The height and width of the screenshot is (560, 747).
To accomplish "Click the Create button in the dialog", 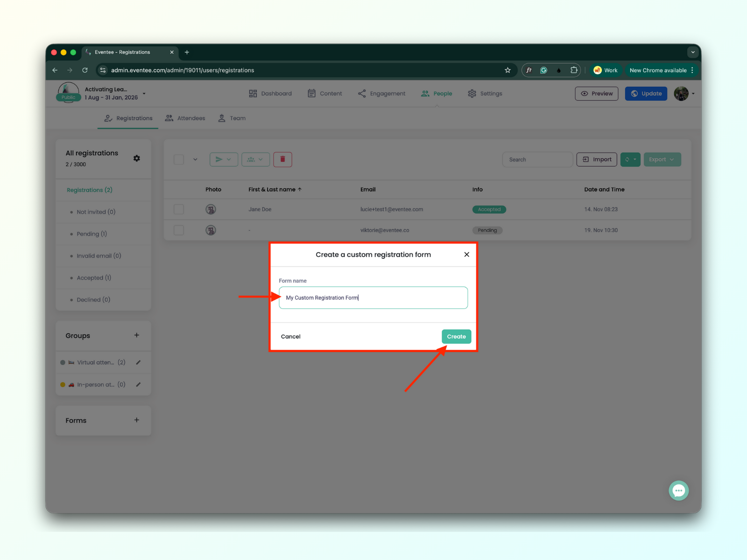I will tap(456, 336).
